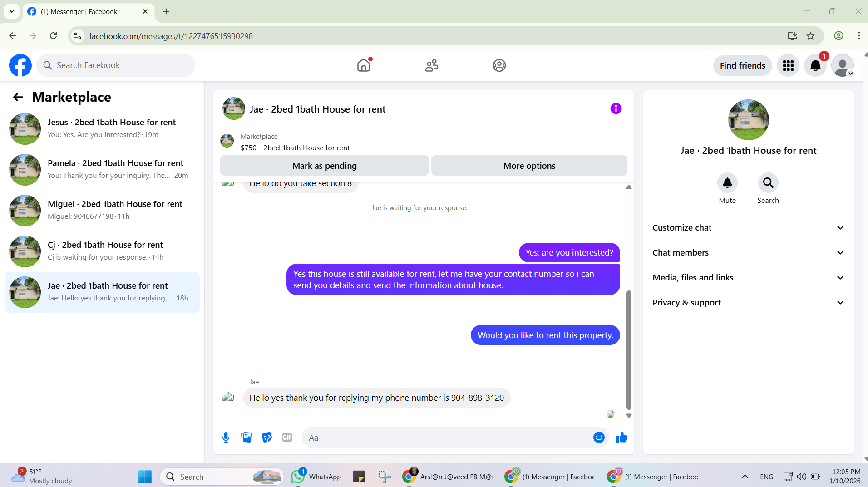This screenshot has width=868, height=487.
Task: Open the Home feed icon
Action: (364, 65)
